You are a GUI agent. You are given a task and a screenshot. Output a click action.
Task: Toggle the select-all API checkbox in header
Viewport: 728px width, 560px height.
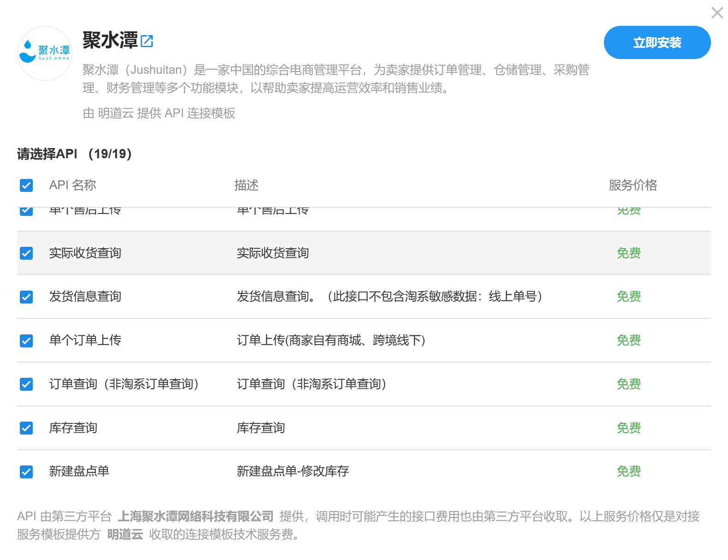(x=26, y=185)
